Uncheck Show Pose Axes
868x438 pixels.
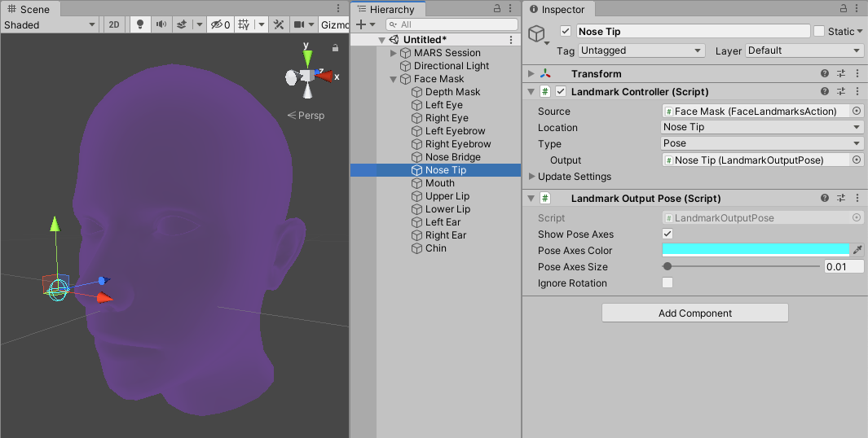tap(668, 234)
